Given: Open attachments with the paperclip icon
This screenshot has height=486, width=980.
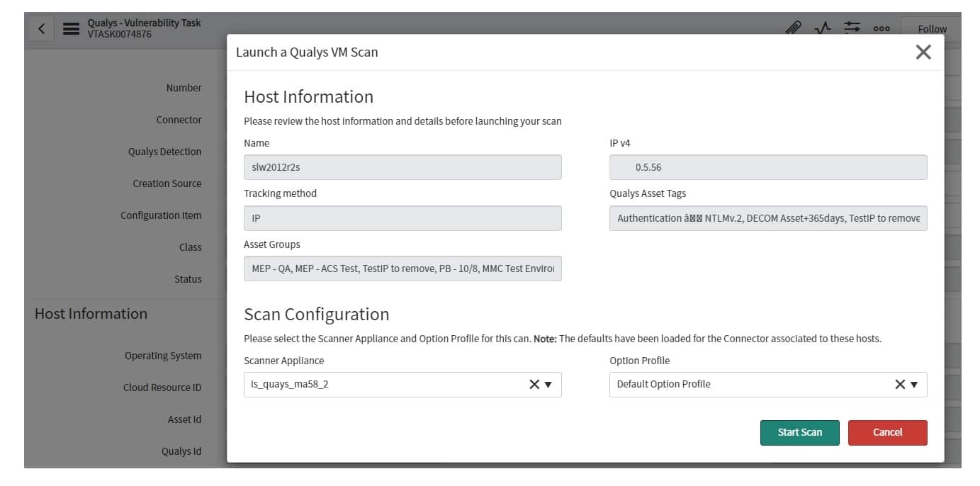Looking at the screenshot, I should point(793,28).
